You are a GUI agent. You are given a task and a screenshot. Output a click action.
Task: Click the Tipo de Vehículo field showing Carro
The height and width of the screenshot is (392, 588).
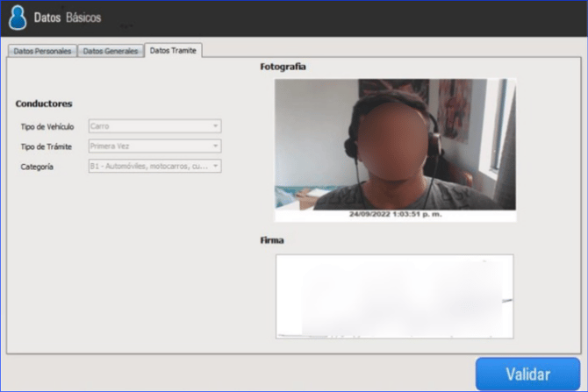tap(147, 126)
